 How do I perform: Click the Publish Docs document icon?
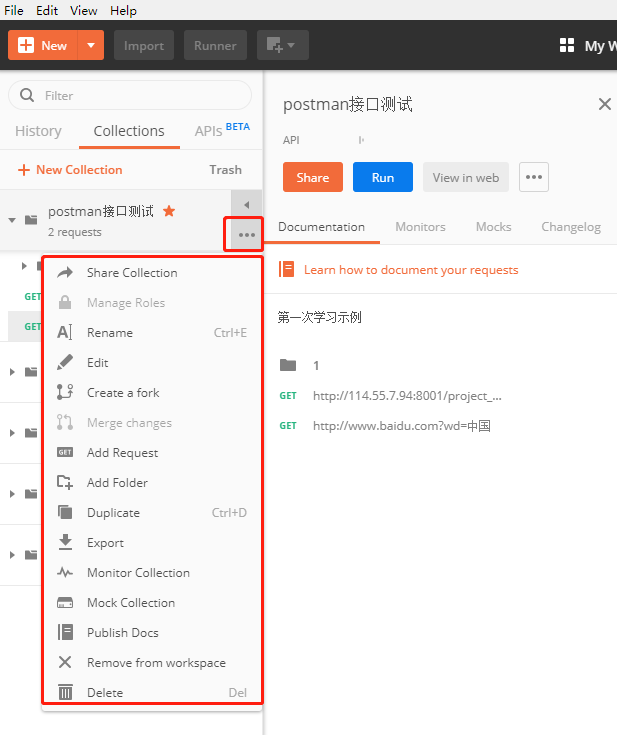point(65,632)
